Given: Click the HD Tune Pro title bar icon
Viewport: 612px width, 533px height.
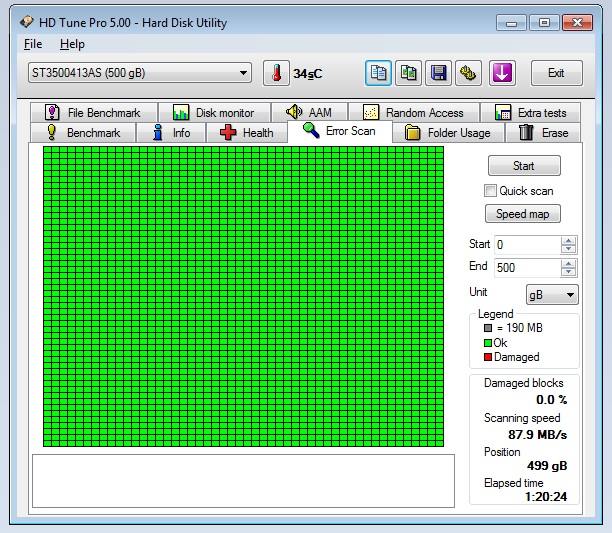Looking at the screenshot, I should pos(27,22).
